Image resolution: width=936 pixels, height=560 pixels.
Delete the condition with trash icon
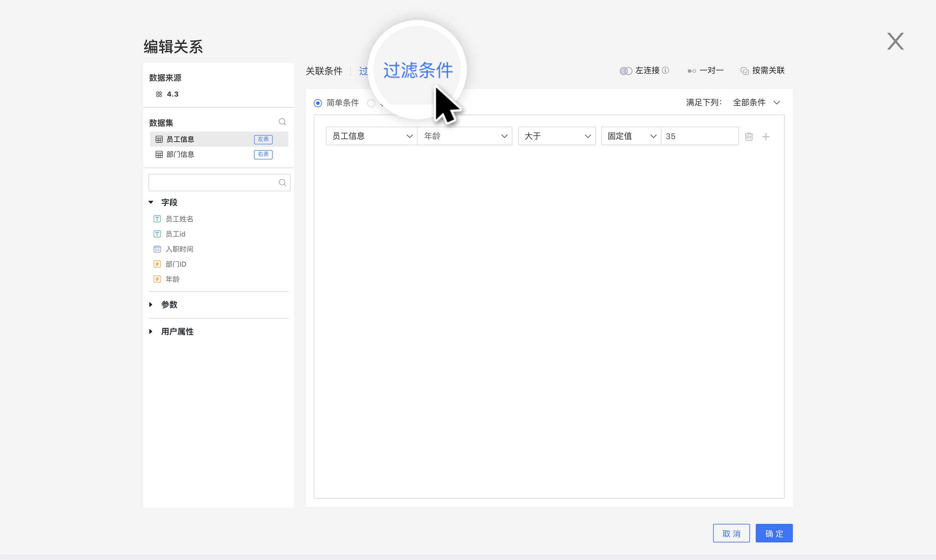tap(749, 137)
